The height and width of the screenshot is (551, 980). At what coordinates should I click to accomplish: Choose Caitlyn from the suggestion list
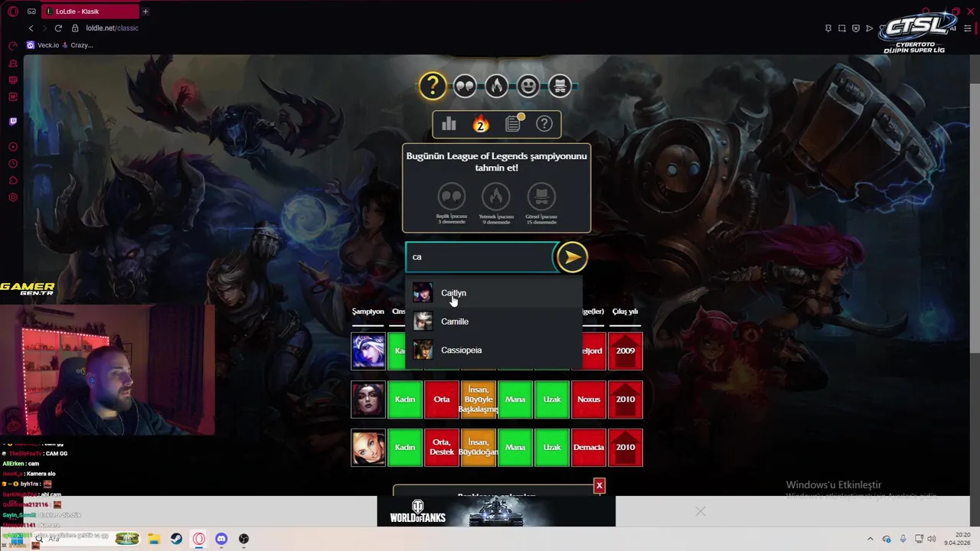(494, 293)
